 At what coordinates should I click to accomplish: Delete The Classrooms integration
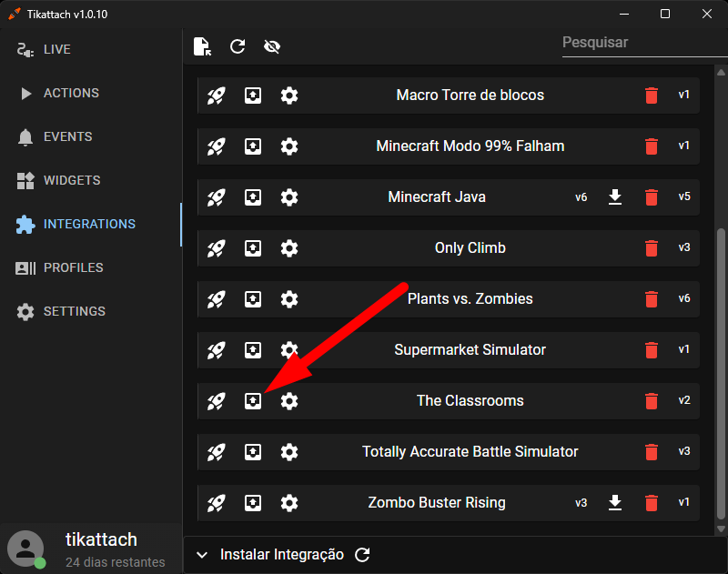[x=652, y=401]
